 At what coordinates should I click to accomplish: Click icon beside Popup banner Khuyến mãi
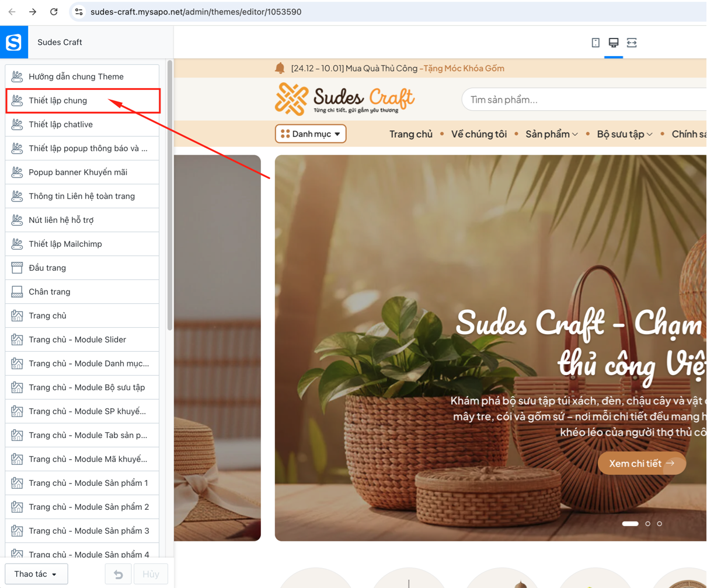[x=17, y=172]
